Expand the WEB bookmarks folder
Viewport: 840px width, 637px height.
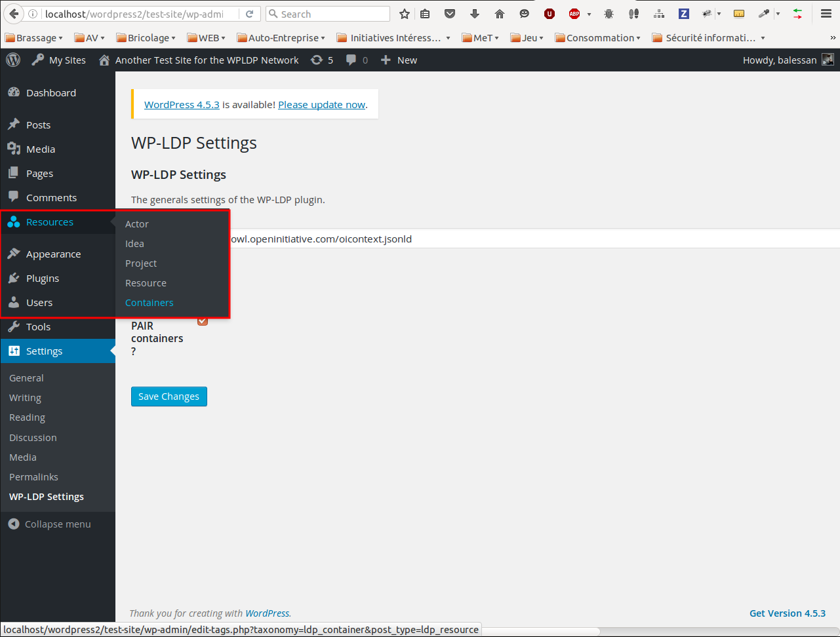tap(207, 38)
